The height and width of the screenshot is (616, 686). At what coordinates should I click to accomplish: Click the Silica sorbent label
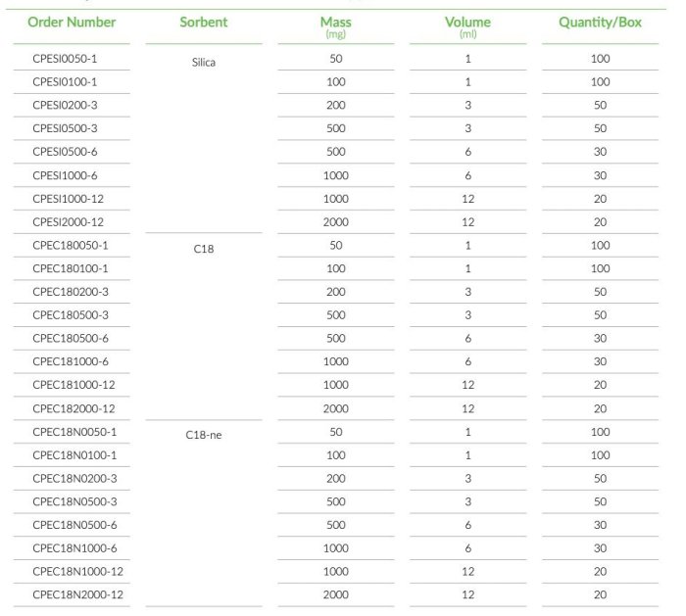click(204, 62)
